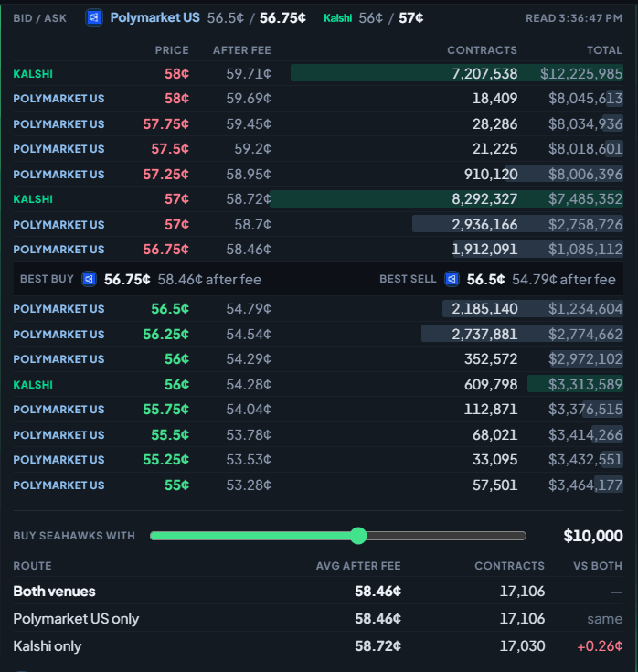Click the 8,292,327 contracts cell
This screenshot has width=638, height=672.
click(x=484, y=199)
